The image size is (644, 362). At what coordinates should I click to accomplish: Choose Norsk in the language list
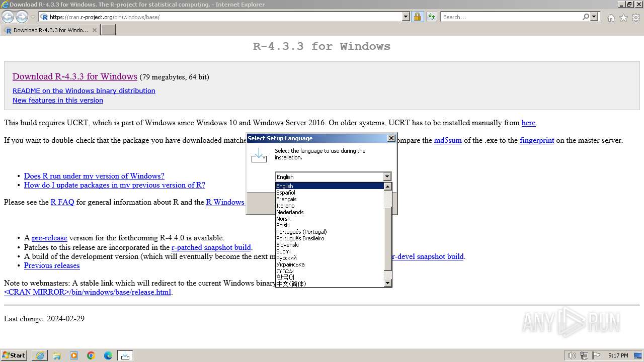coord(330,219)
